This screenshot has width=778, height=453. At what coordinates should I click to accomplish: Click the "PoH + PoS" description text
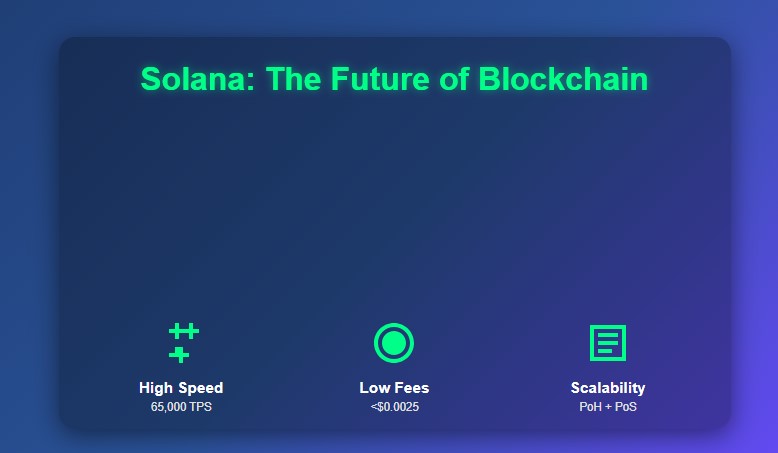click(607, 408)
